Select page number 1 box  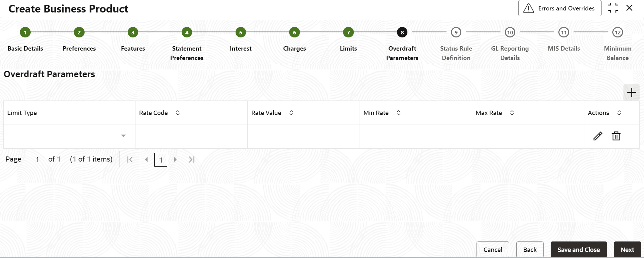(x=161, y=160)
